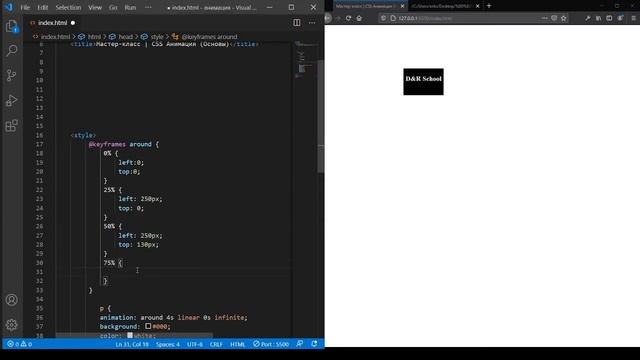Screen dimensions: 640x360
Task: Close the Мастер-класс browser tab
Action: (x=402, y=6)
